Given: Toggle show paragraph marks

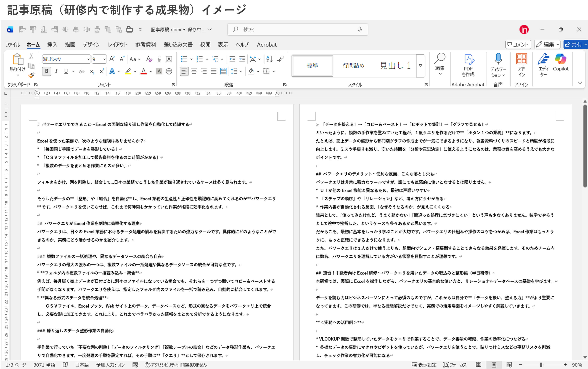Looking at the screenshot, I should pyautogui.click(x=280, y=59).
